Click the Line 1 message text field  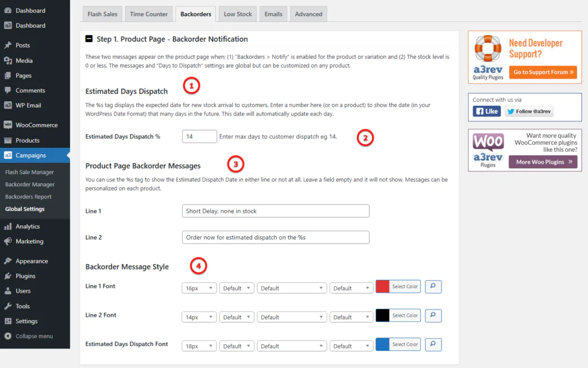pos(276,211)
